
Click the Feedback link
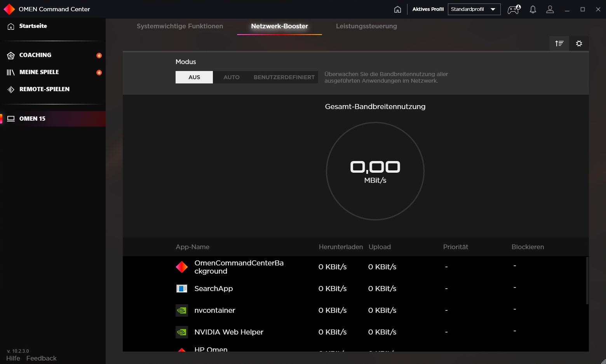pyautogui.click(x=42, y=358)
